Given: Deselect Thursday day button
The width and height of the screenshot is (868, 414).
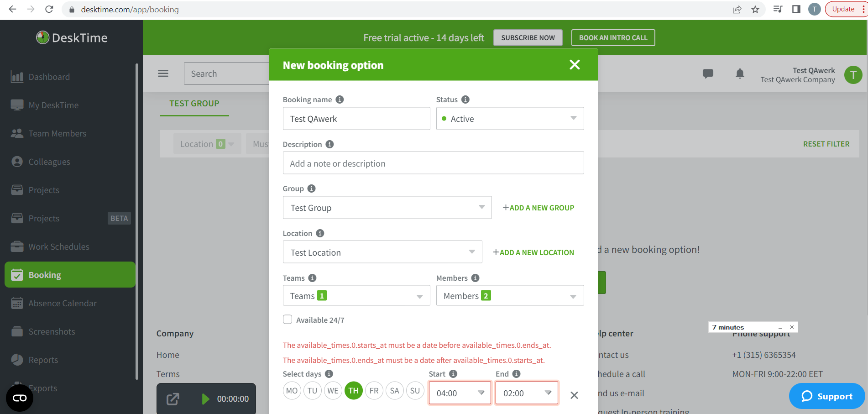Looking at the screenshot, I should [x=354, y=391].
